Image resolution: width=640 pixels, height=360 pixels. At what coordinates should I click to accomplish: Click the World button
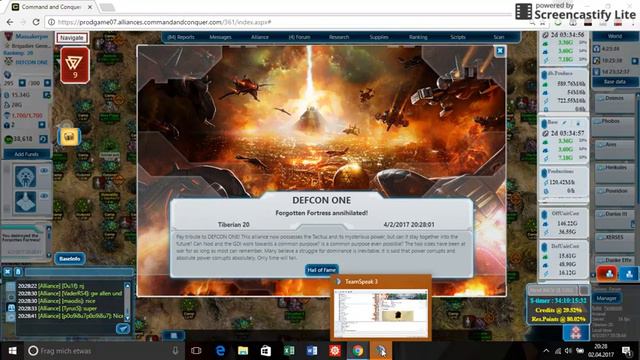(615, 36)
